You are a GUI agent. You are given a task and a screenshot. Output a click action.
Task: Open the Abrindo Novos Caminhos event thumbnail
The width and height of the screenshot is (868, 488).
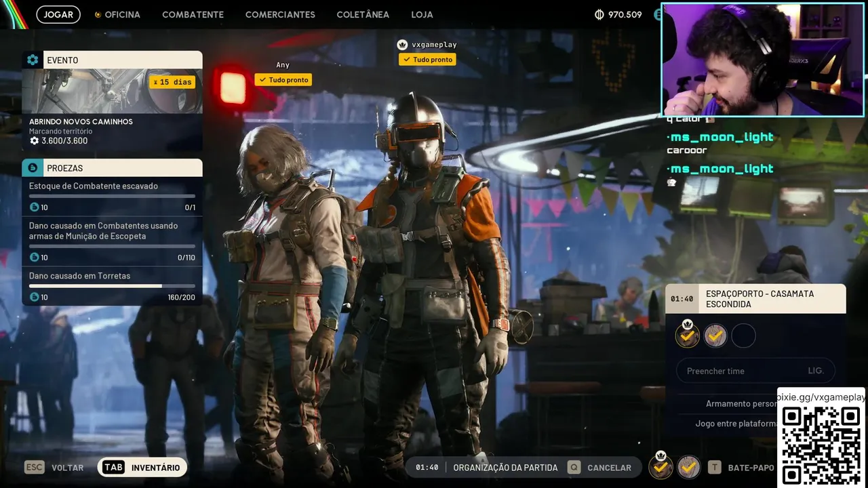112,91
